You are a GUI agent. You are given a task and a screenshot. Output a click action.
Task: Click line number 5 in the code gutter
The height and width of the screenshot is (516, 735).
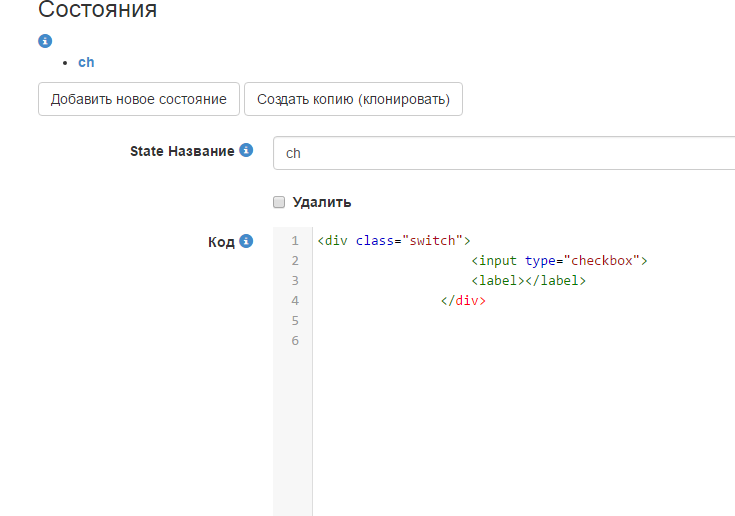(294, 320)
